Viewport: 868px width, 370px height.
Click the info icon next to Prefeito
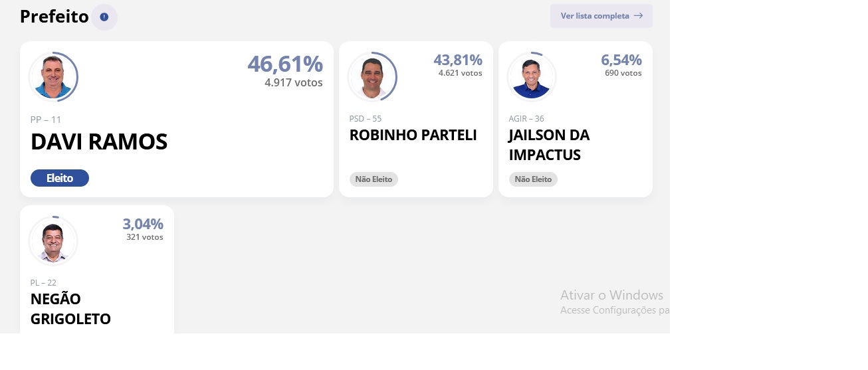tap(104, 17)
